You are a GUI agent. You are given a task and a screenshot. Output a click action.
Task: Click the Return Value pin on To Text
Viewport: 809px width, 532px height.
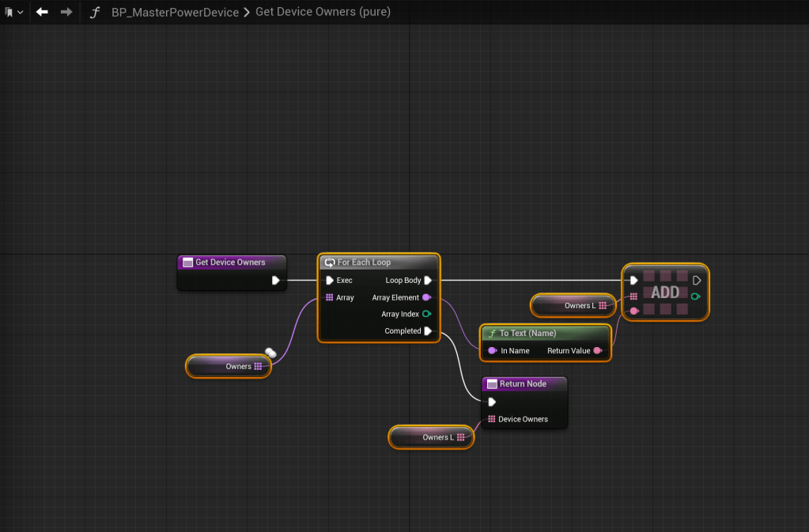pyautogui.click(x=597, y=351)
